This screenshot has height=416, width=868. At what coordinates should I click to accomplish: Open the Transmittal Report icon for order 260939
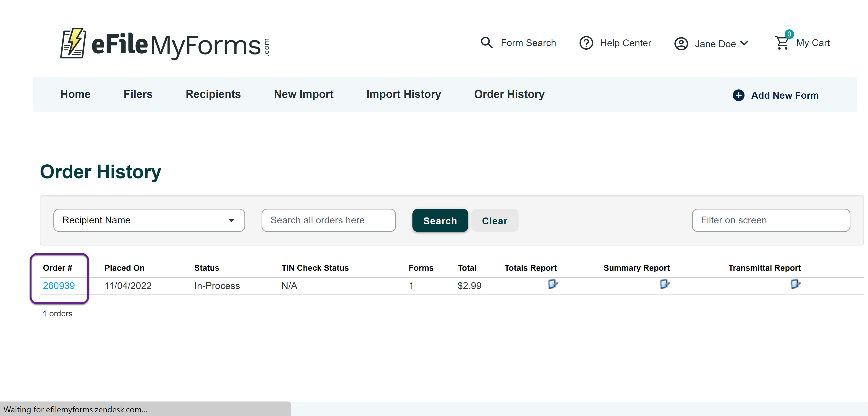(x=795, y=284)
